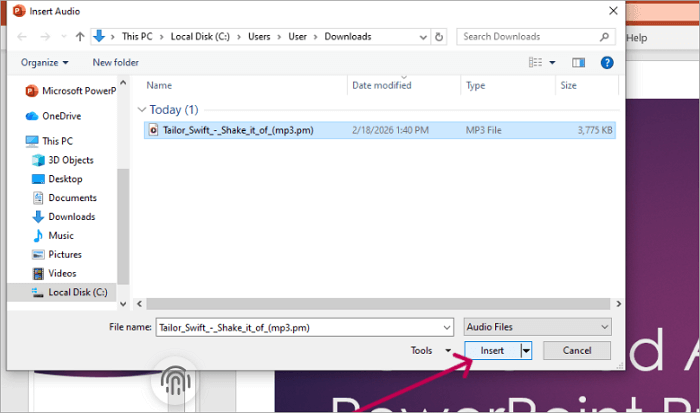
Task: Open the Help question mark icon
Action: [607, 63]
